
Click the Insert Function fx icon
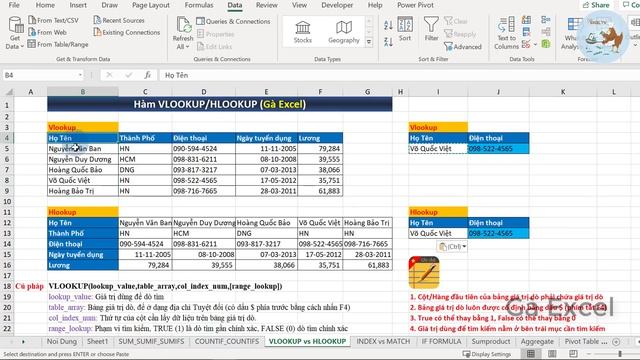coord(147,75)
